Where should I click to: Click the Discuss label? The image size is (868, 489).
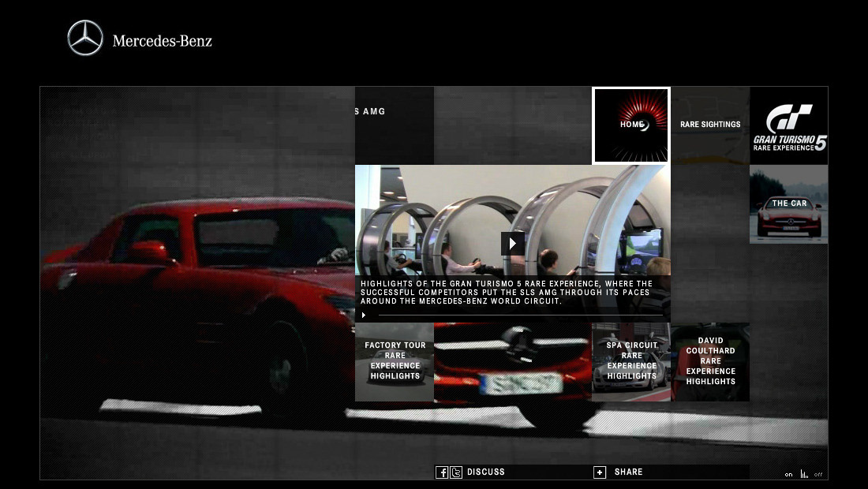pyautogui.click(x=486, y=472)
